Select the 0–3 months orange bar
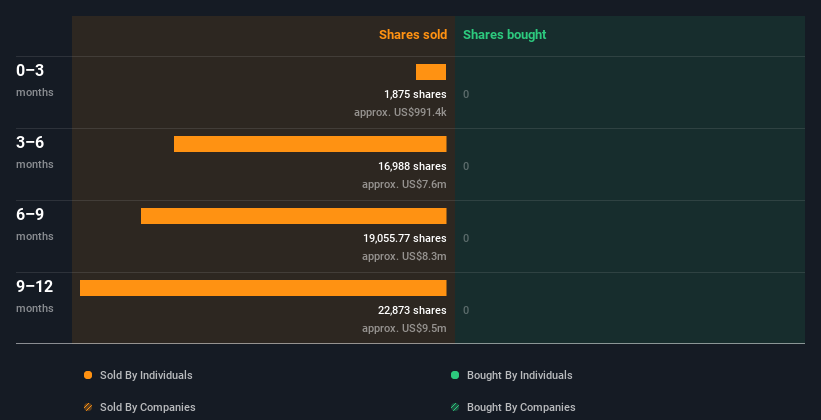This screenshot has width=821, height=420. (431, 72)
